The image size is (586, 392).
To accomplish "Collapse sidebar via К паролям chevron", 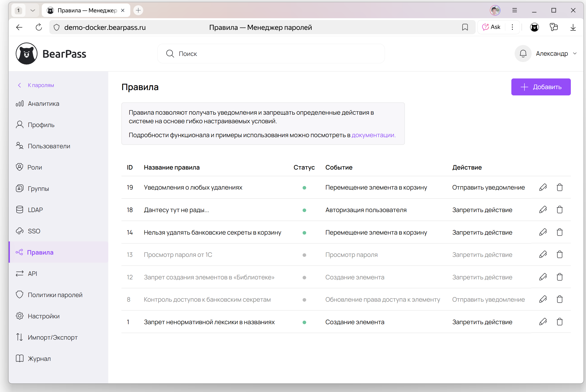I will (x=19, y=85).
